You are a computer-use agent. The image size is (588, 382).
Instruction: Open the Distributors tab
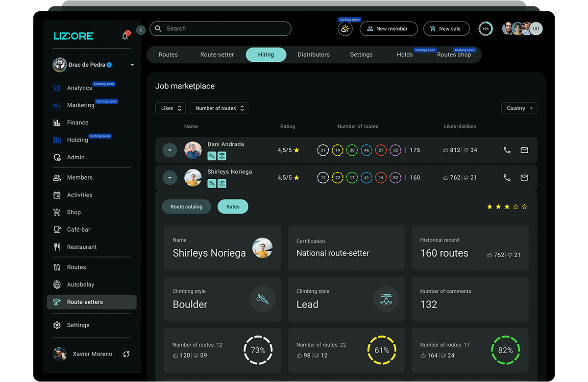point(314,55)
